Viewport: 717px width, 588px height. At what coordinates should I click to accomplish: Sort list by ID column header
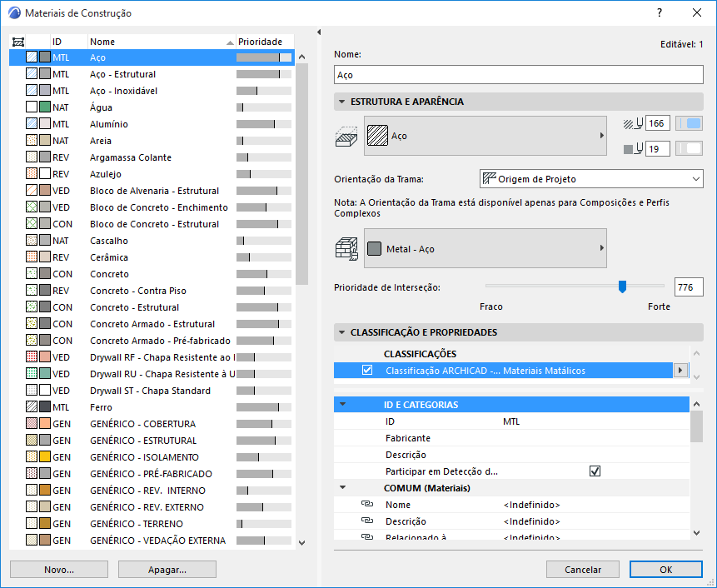[68, 42]
